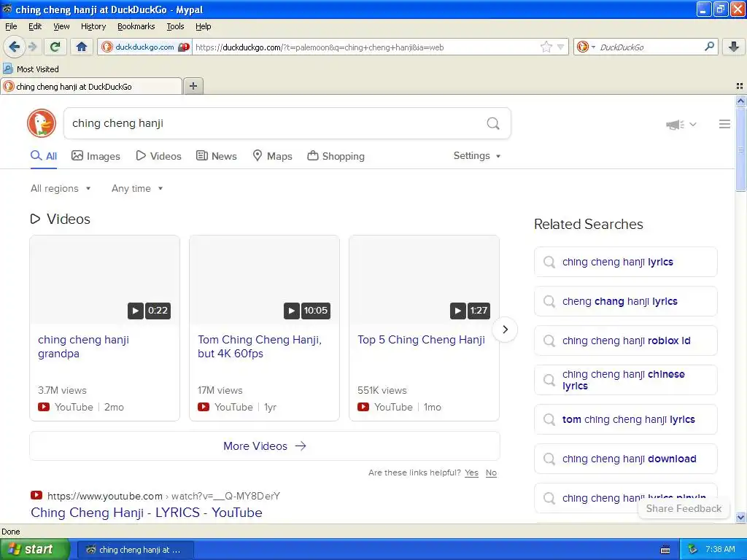Click the Windows Start button

click(x=35, y=550)
